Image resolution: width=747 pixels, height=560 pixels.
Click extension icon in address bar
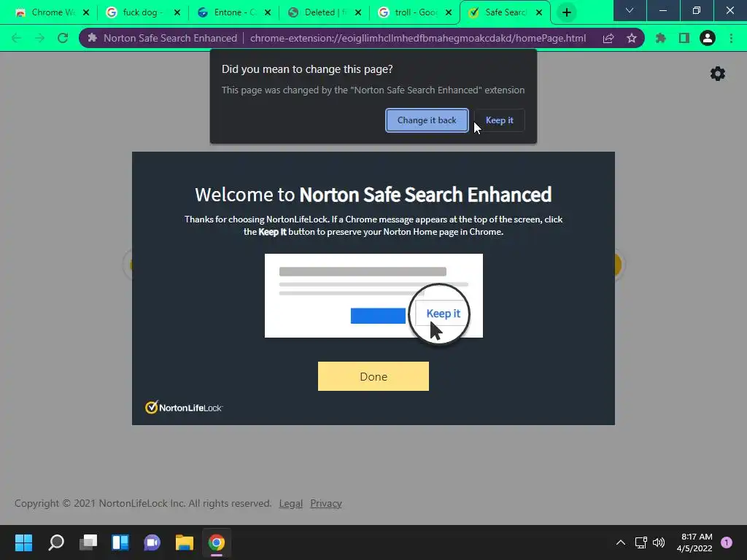[x=93, y=38]
